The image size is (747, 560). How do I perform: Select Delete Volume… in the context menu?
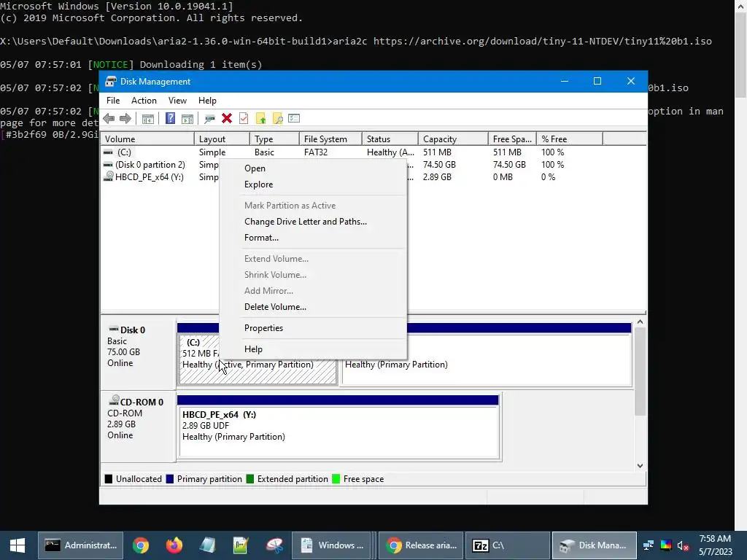313,307
